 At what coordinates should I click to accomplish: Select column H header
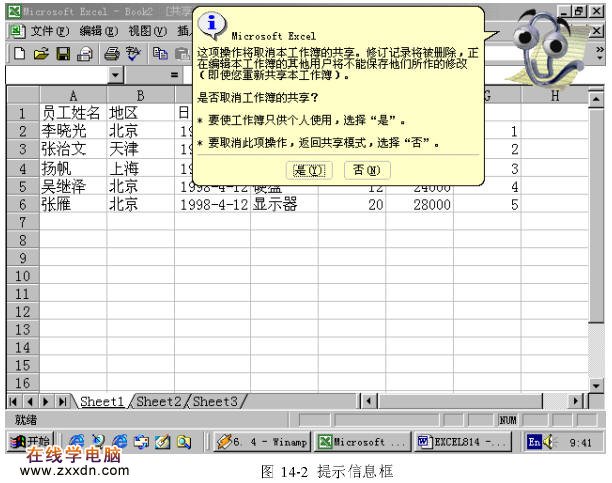point(555,95)
